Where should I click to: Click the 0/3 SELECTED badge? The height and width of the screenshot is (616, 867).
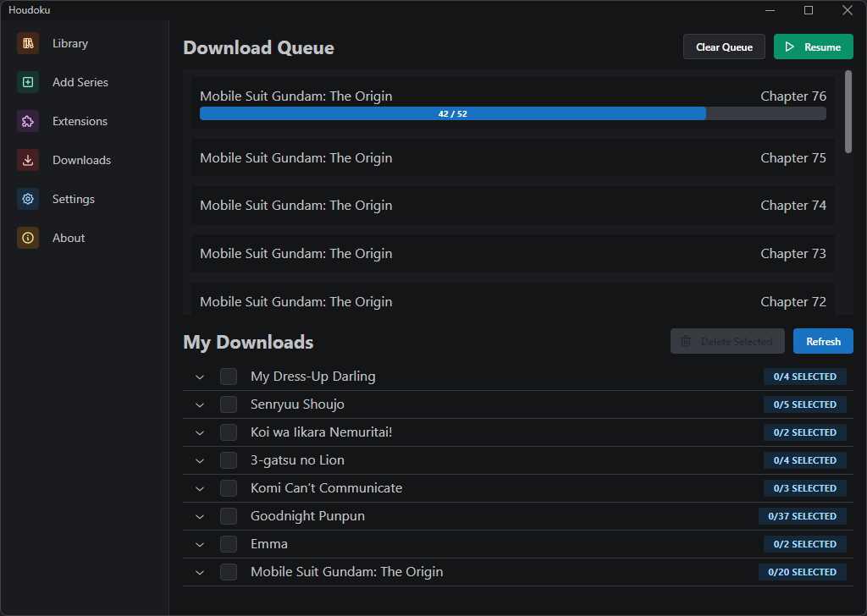coord(804,488)
